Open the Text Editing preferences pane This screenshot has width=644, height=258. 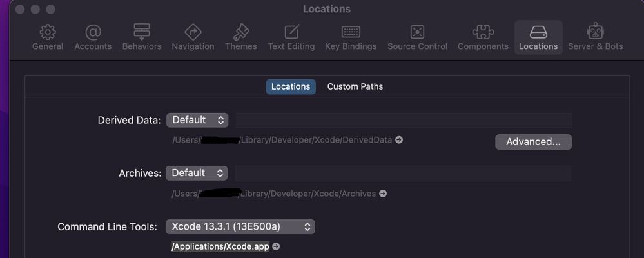click(x=291, y=37)
